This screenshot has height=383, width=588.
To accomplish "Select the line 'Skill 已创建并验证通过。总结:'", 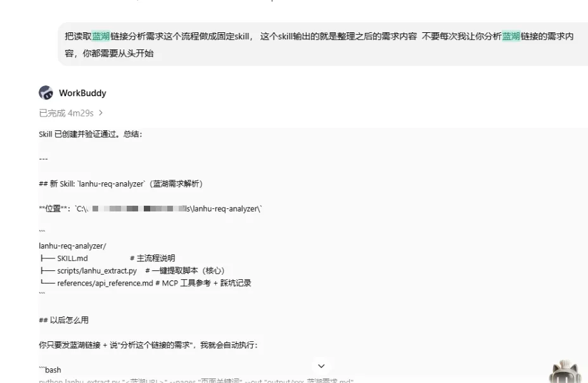I will click(91, 134).
